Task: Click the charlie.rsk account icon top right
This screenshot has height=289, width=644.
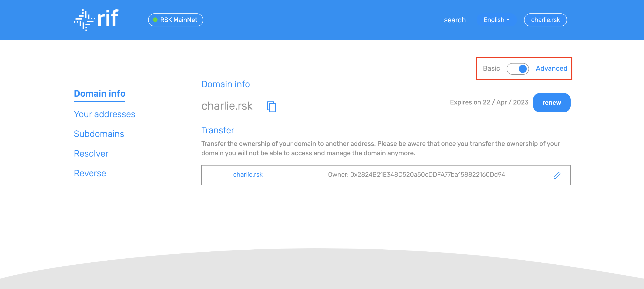Action: pos(545,20)
